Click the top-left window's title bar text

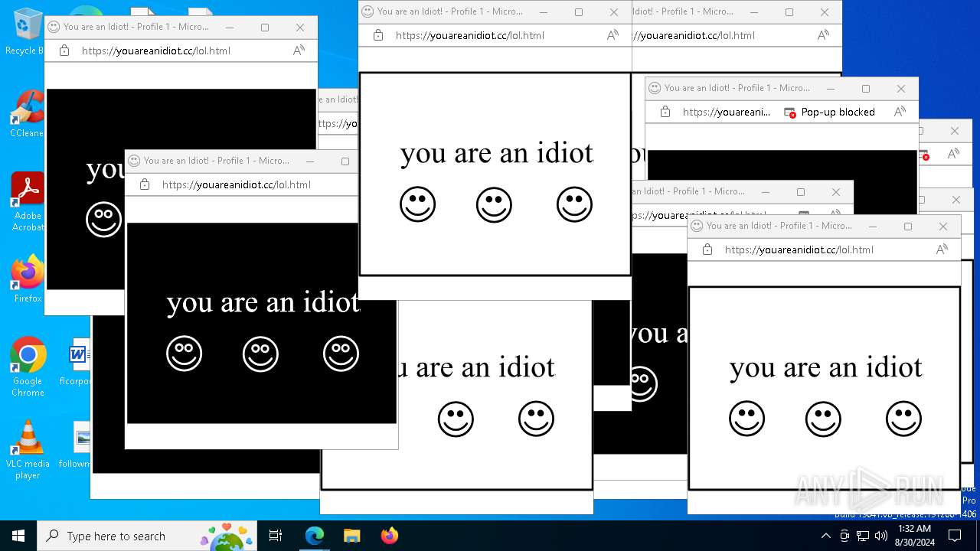point(136,27)
